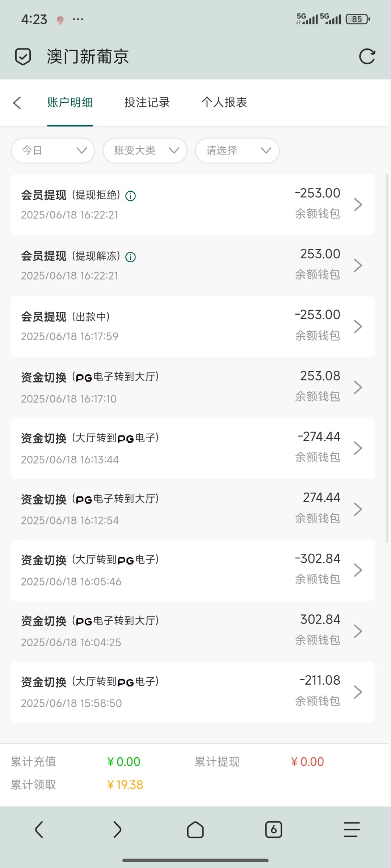Open the -211.08 大厅转到PG电子 record
Screen dimensions: 391x868
coord(193,692)
